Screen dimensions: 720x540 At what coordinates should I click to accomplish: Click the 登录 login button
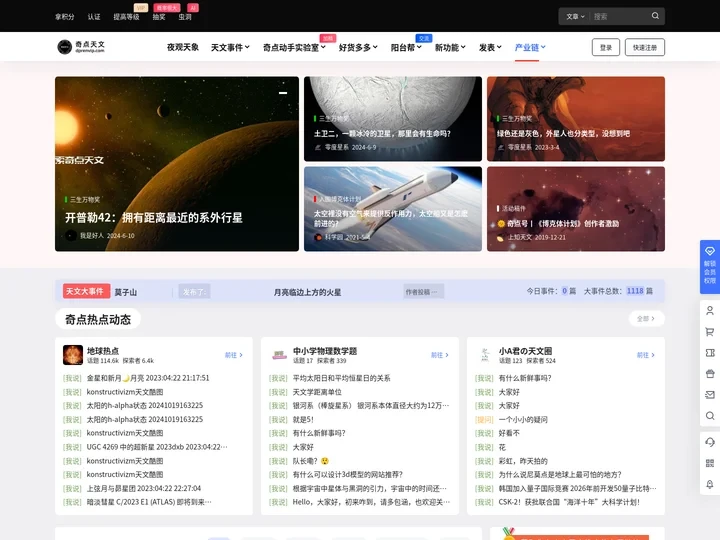point(606,47)
